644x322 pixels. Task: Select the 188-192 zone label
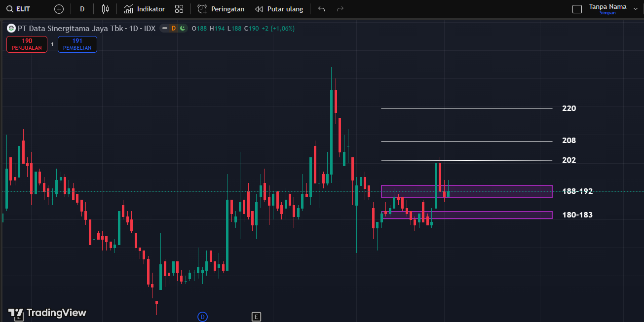point(577,191)
